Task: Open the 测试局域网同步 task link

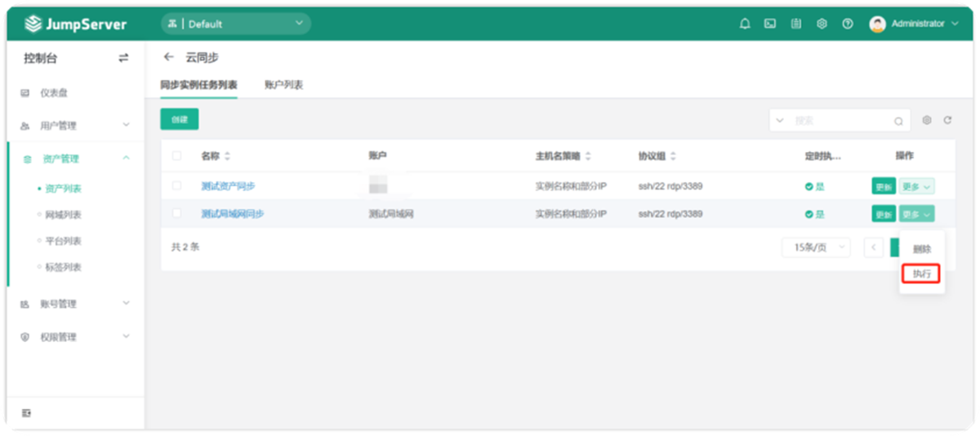Action: [233, 214]
